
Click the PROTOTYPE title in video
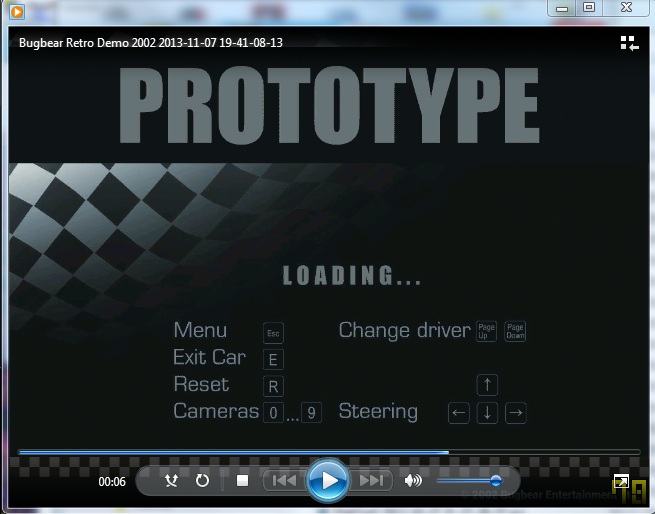[x=329, y=105]
